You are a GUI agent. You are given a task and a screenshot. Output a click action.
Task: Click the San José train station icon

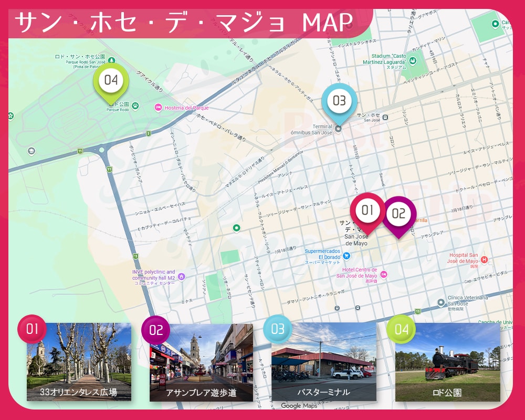[385, 117]
